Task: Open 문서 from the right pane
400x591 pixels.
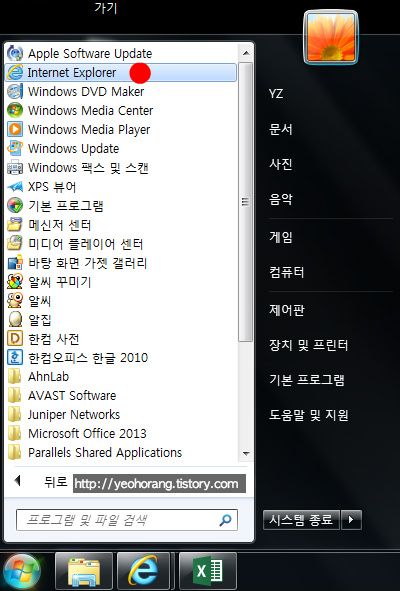Action: click(280, 129)
